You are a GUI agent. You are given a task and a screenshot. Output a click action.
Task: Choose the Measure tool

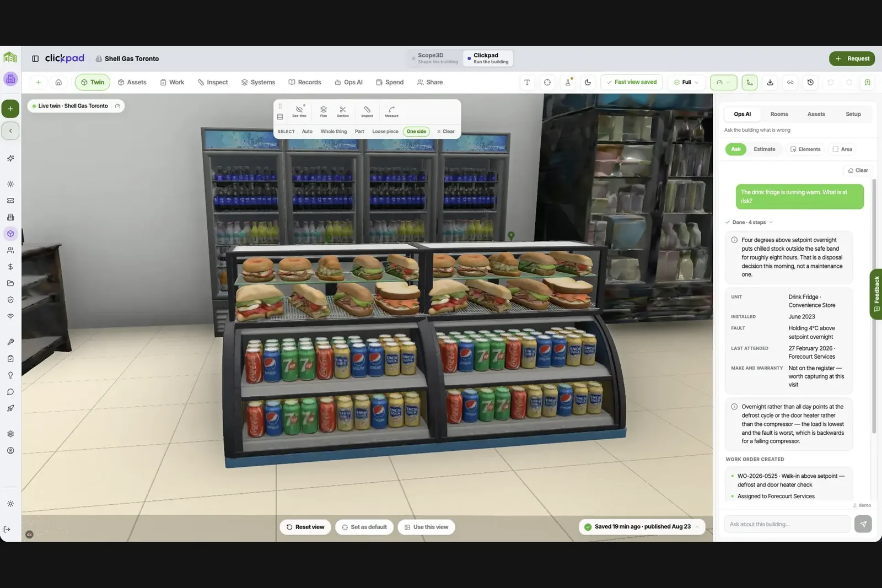[x=391, y=111]
